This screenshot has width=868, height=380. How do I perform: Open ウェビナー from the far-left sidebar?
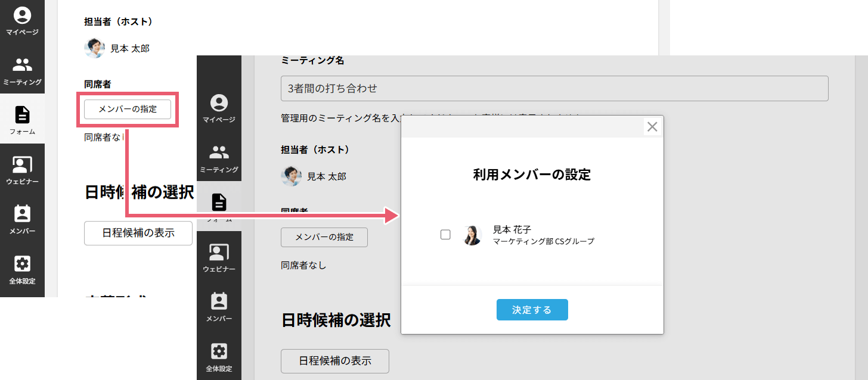pos(22,170)
